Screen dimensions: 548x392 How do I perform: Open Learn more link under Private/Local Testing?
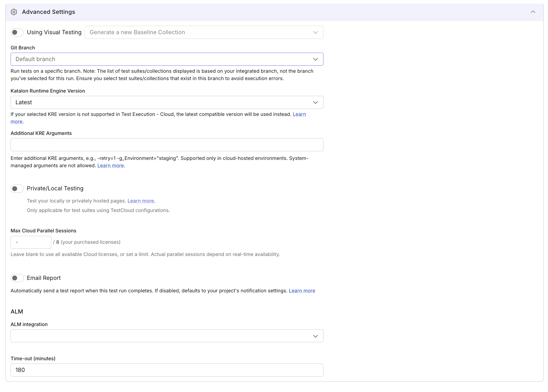pos(141,201)
